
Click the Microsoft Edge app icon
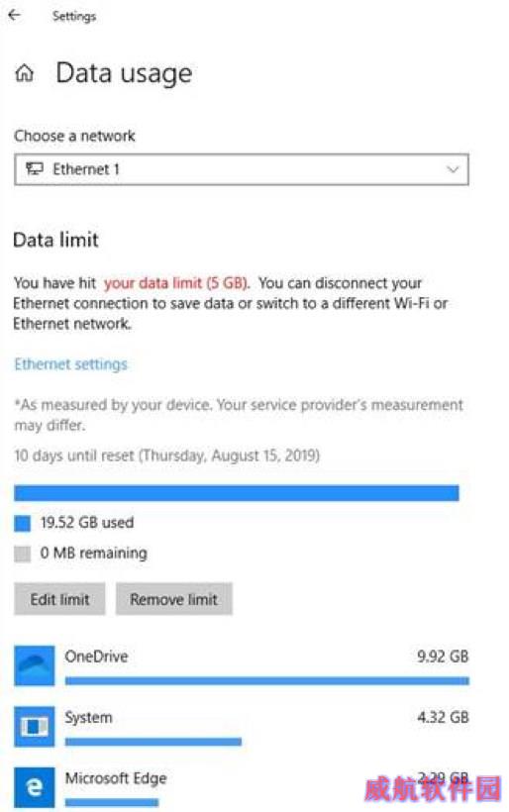pyautogui.click(x=35, y=787)
